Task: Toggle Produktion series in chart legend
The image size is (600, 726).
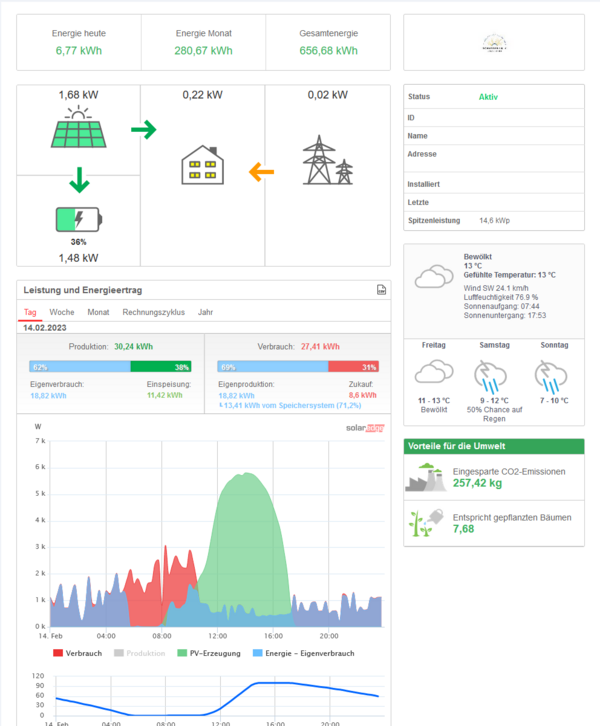Action: tap(139, 653)
